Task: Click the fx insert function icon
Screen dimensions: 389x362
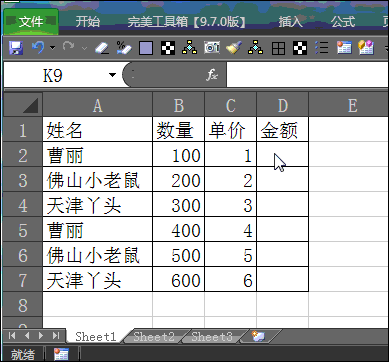Action: click(x=212, y=76)
